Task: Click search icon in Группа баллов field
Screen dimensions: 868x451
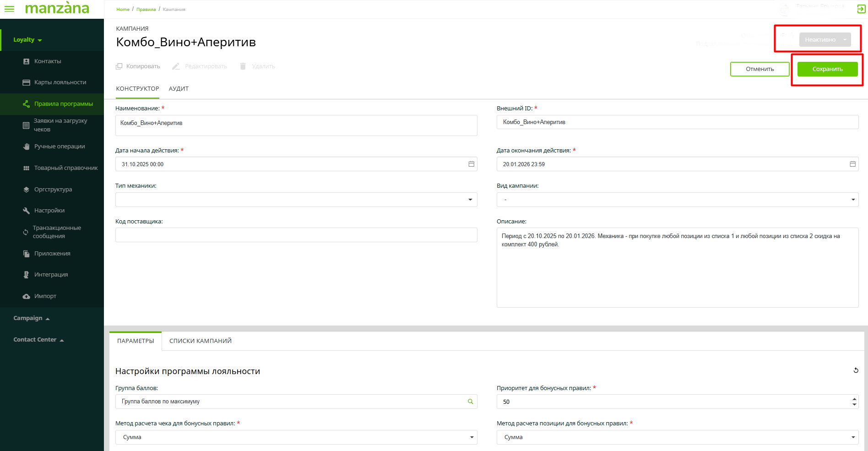Action: click(470, 402)
